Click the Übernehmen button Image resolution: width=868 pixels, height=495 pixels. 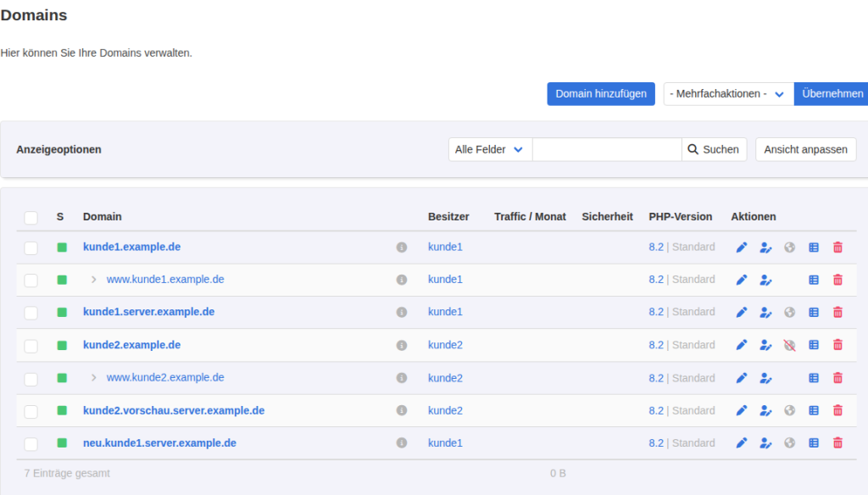pyautogui.click(x=832, y=94)
